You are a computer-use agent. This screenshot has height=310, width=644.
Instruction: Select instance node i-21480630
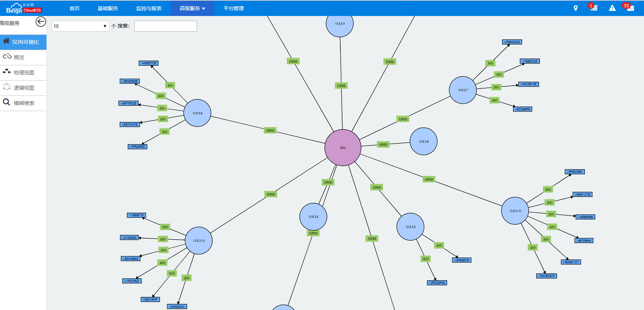point(130,238)
